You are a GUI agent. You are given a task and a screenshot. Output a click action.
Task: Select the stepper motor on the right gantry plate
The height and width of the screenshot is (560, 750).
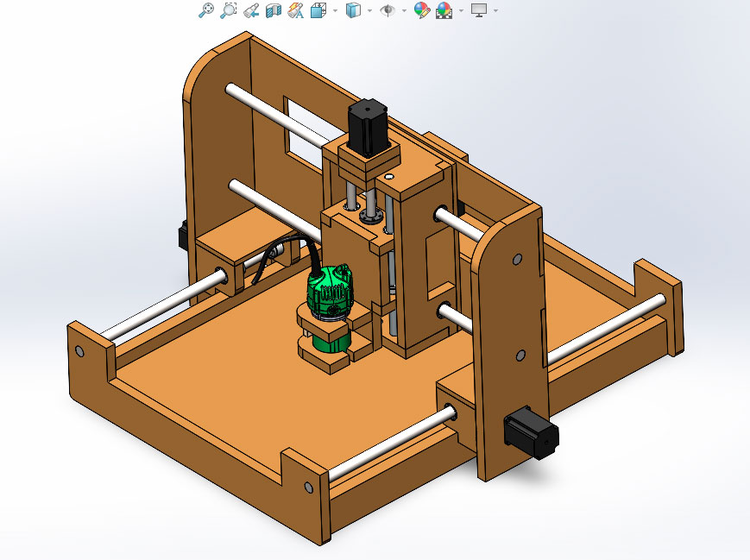(532, 433)
